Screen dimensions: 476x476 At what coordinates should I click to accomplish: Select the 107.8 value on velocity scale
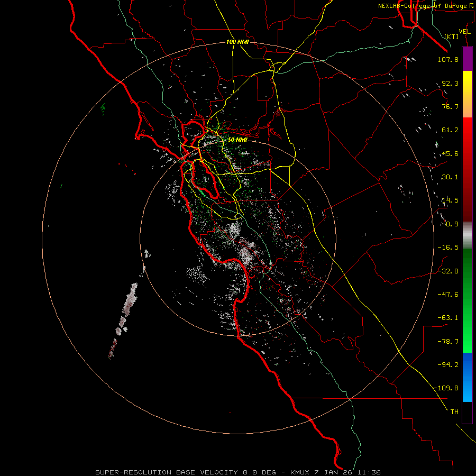[448, 59]
